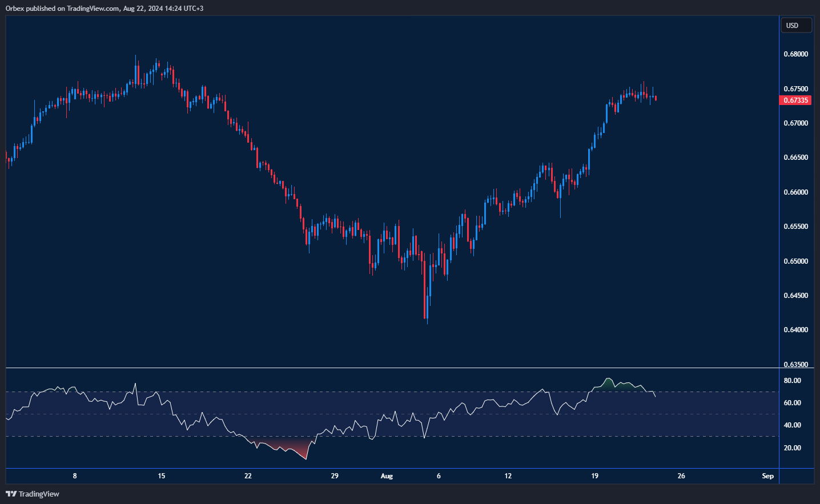Open the USD currency selector
The width and height of the screenshot is (820, 504).
coord(795,26)
